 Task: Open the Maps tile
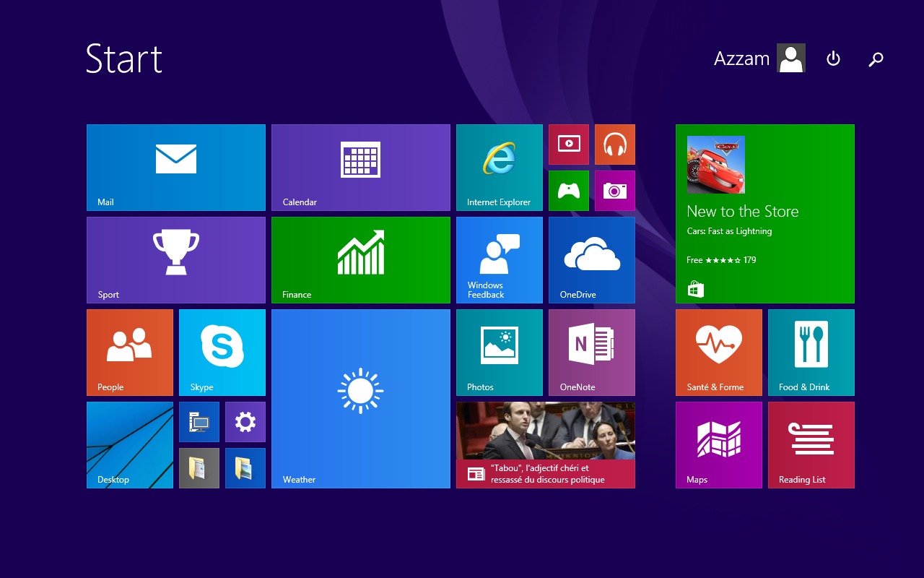(x=719, y=445)
